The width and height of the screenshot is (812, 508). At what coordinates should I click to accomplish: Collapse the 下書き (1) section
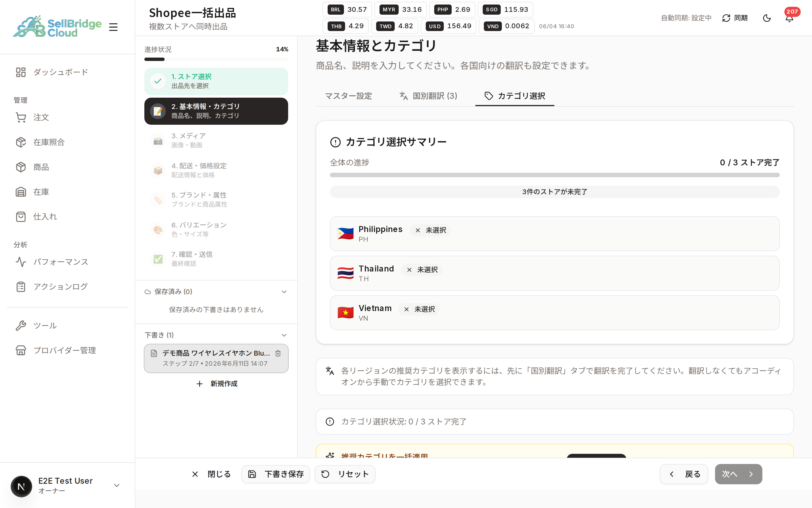coord(216,335)
